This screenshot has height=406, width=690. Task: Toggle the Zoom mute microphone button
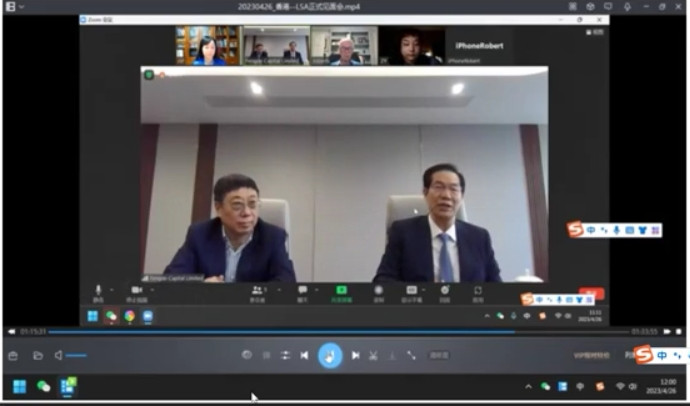(98, 293)
